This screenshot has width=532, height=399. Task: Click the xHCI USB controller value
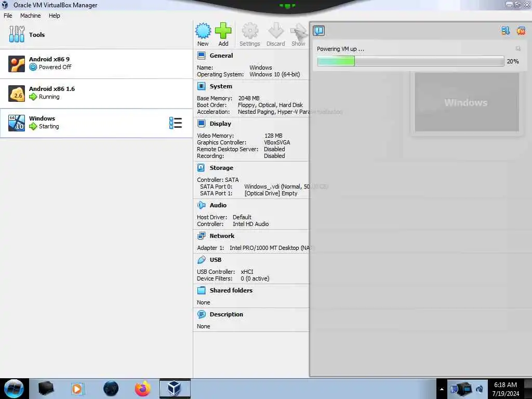[x=247, y=272]
